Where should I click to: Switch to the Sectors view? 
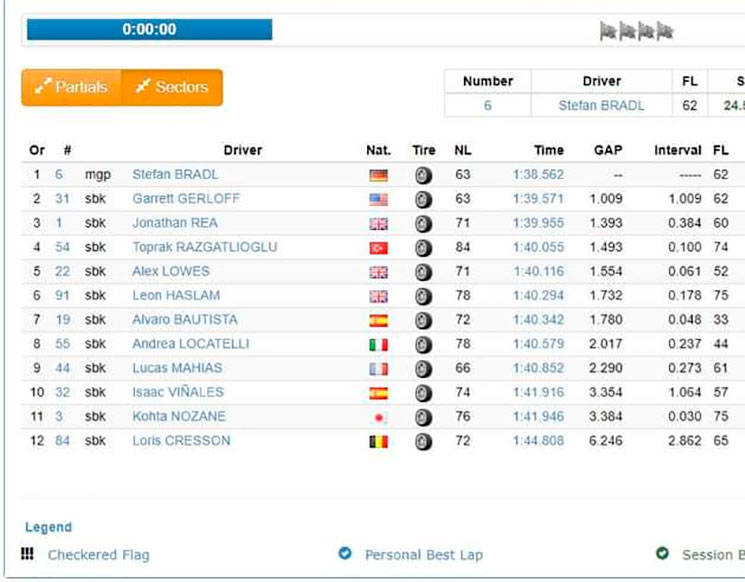[x=172, y=87]
